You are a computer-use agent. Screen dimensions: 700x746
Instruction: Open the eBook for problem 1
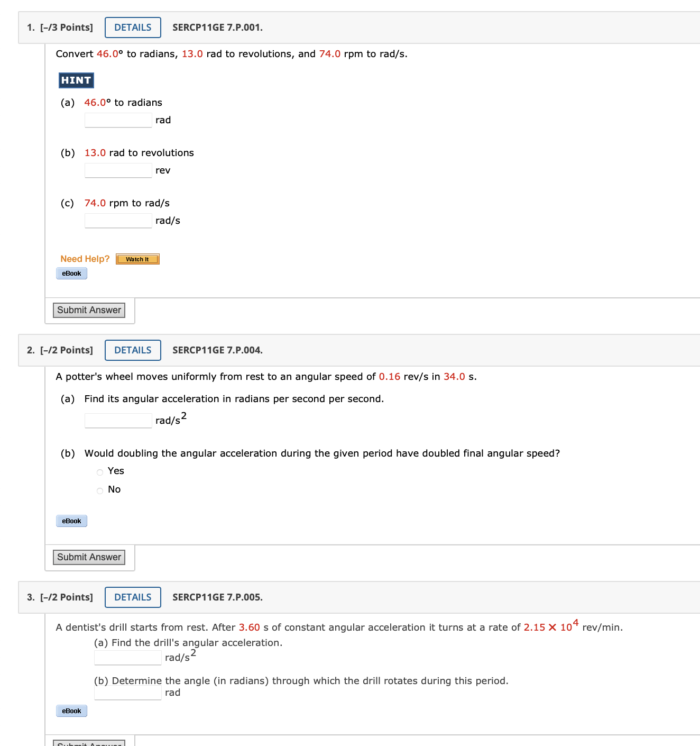tap(71, 273)
